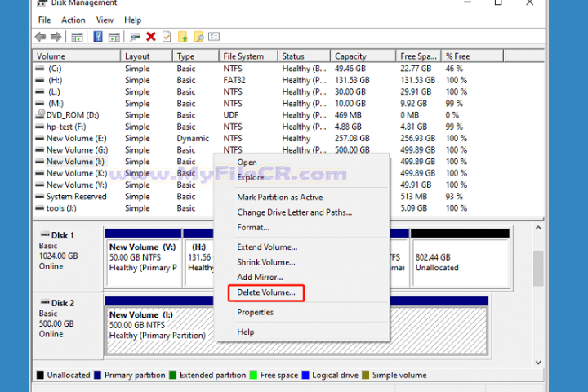The height and width of the screenshot is (392, 588).
Task: Open the Action menu
Action: [x=73, y=20]
